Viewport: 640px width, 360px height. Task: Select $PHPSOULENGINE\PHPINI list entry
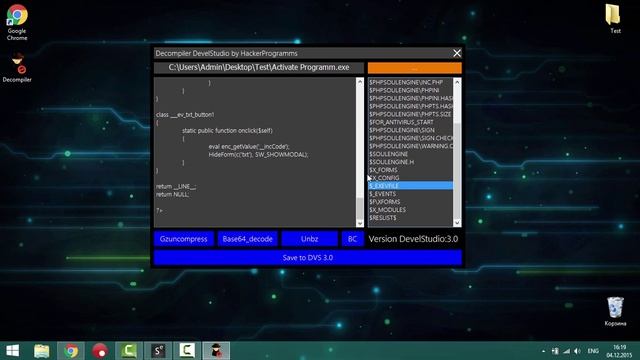point(410,90)
